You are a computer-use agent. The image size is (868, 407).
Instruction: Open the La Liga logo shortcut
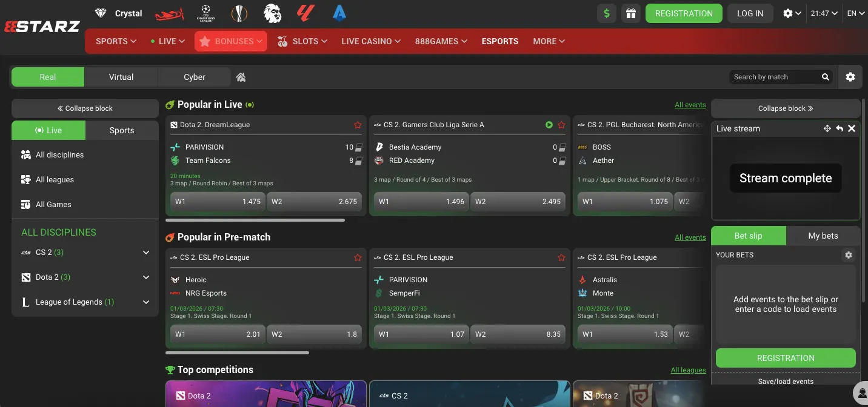pos(305,13)
